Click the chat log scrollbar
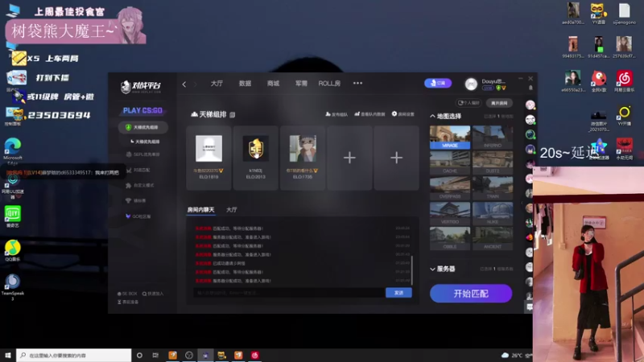 point(412,271)
